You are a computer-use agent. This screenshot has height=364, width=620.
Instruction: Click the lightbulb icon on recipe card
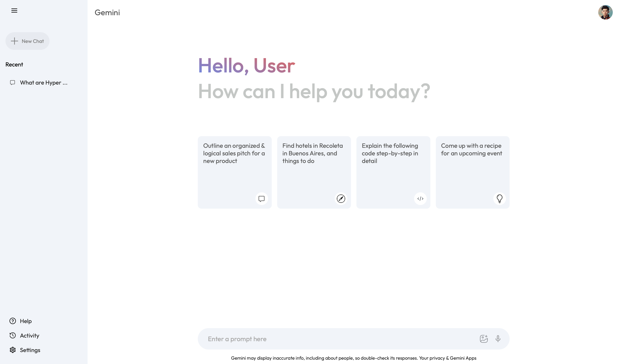tap(499, 199)
